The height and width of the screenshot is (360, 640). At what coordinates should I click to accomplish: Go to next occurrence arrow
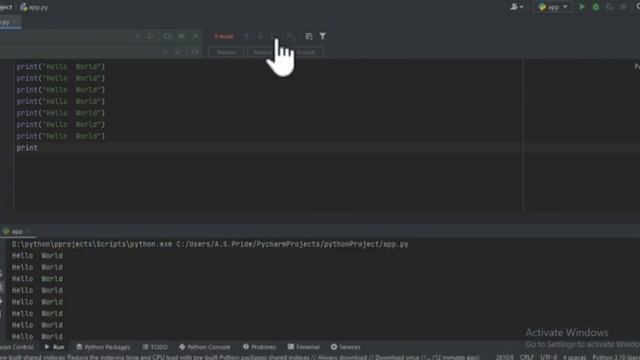coord(260,36)
